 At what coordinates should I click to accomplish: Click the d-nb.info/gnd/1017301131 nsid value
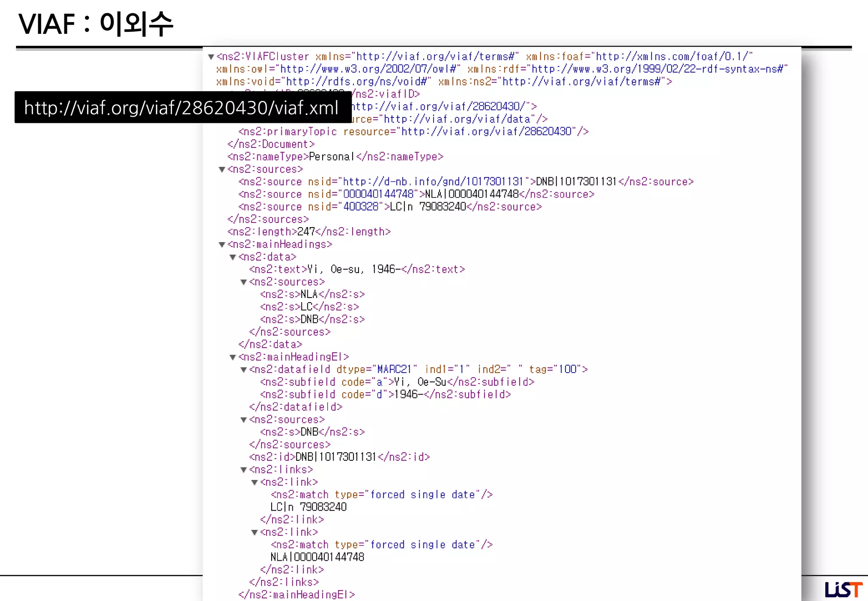pyautogui.click(x=433, y=182)
